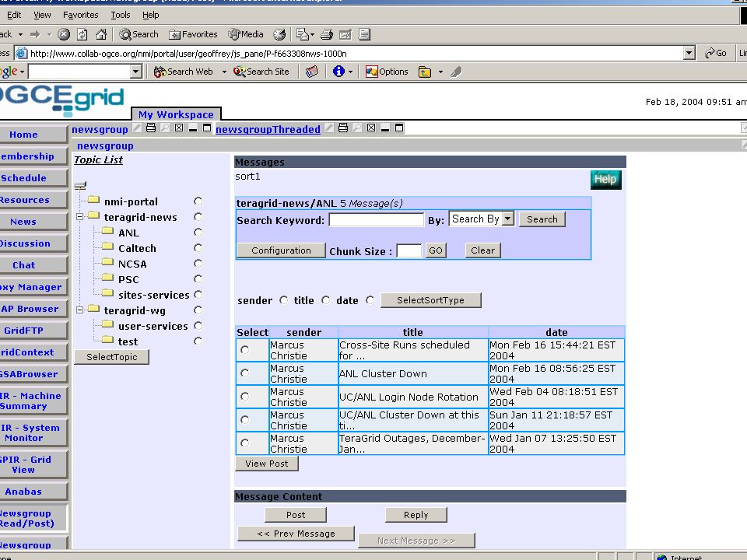Click Google toolbar news icon
This screenshot has height=560, width=747.
point(312,72)
